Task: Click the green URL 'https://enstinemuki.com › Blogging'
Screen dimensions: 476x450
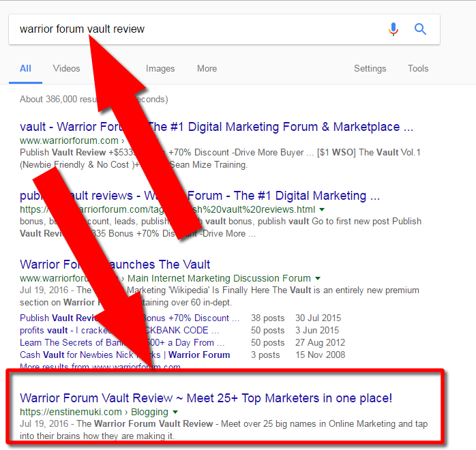Action: (94, 412)
